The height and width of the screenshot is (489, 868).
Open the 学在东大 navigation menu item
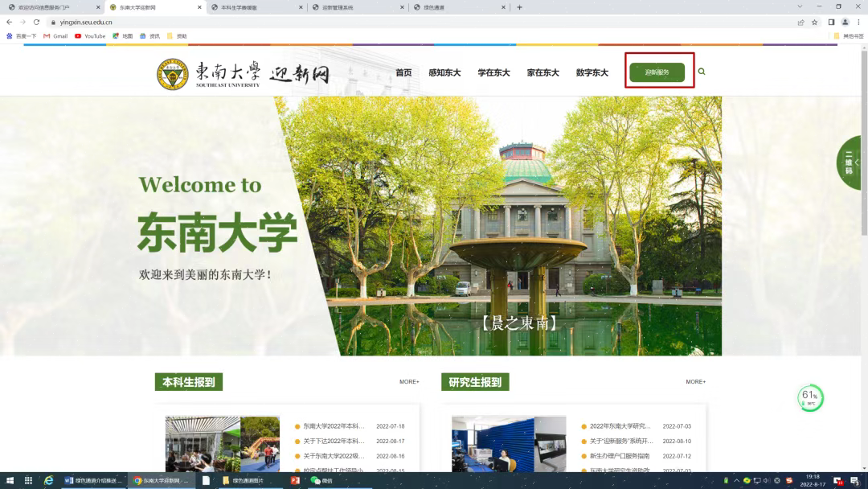coord(493,72)
